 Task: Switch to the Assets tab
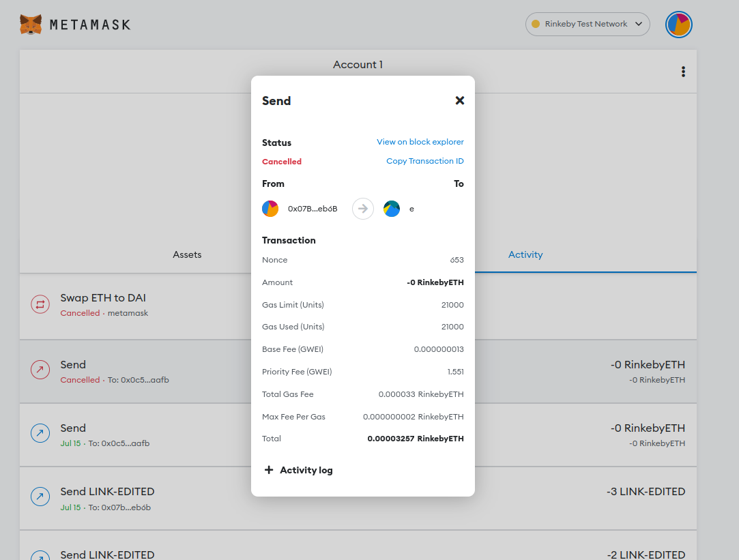pos(187,254)
